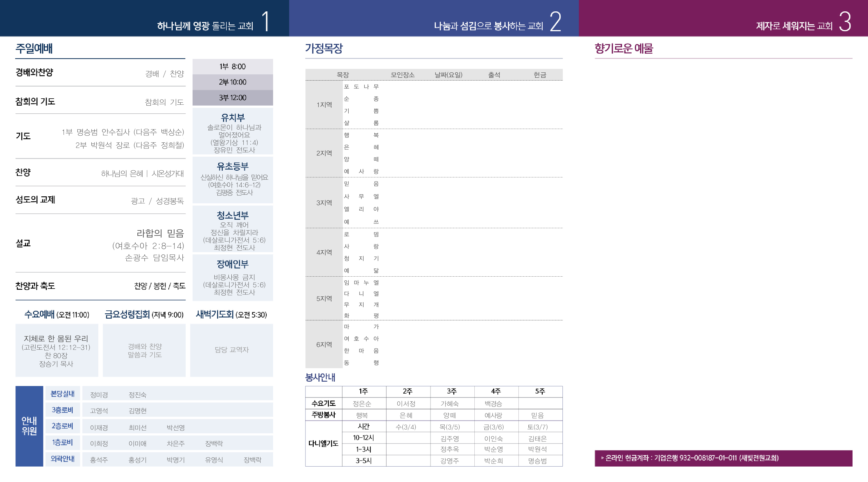Click the 1부 8:00 service time cell
The height and width of the screenshot is (482, 868).
233,67
